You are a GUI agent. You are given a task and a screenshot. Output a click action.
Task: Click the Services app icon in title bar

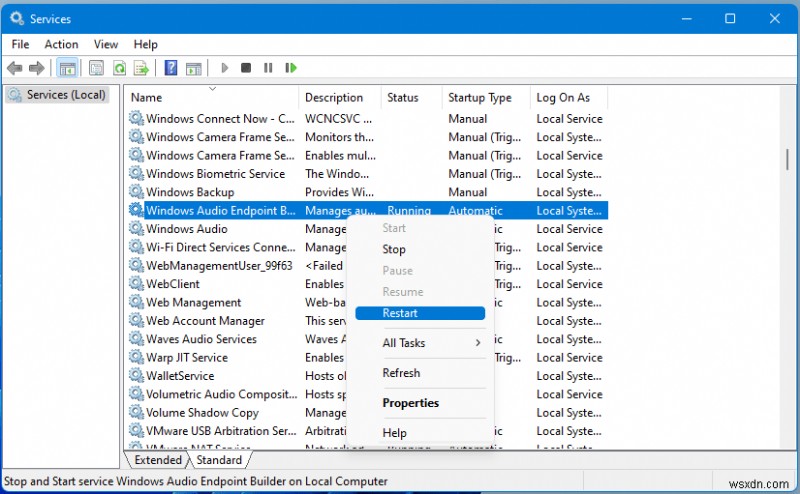click(17, 18)
